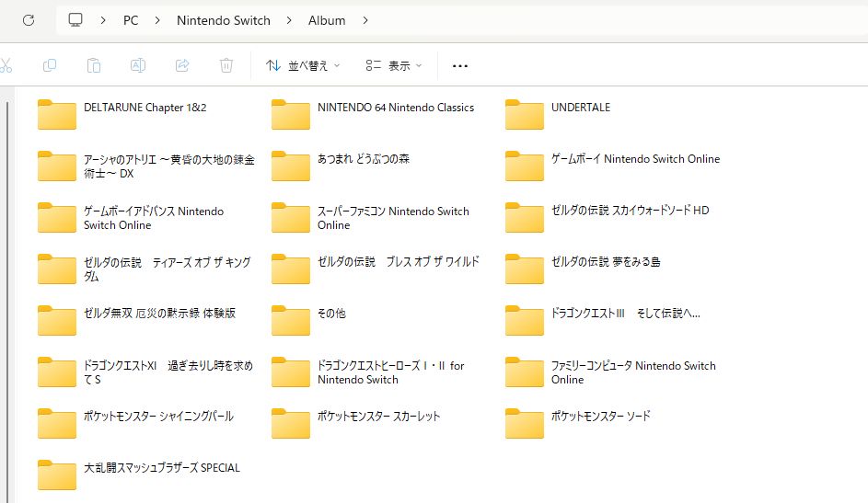Click the PC monitor icon in address bar
Viewport: 868px width, 503px height.
coord(75,20)
